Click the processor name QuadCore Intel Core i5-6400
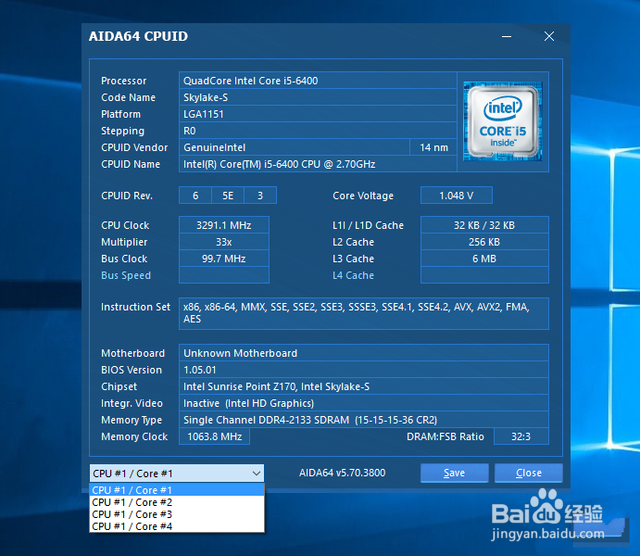 click(x=318, y=81)
